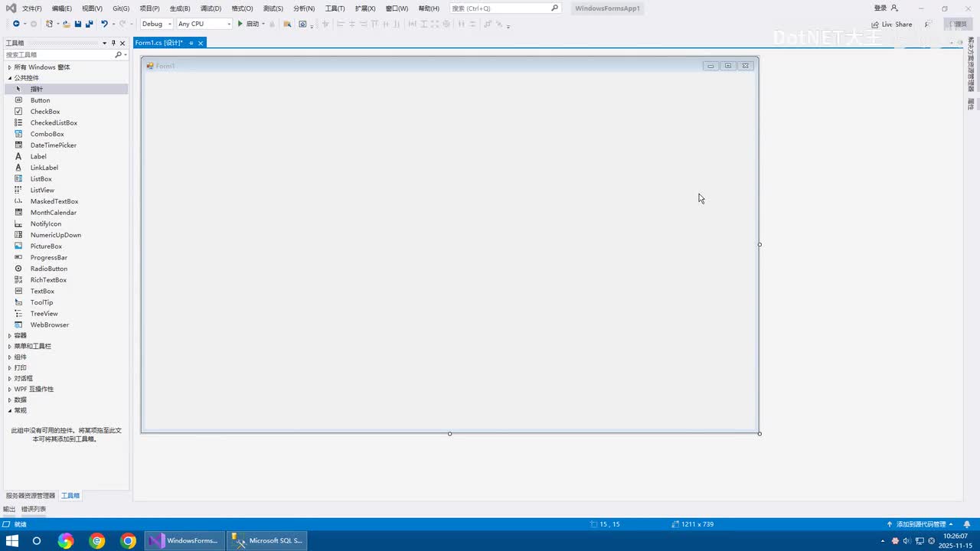Open the 项目(P) menu
980x551 pixels.
[150, 8]
